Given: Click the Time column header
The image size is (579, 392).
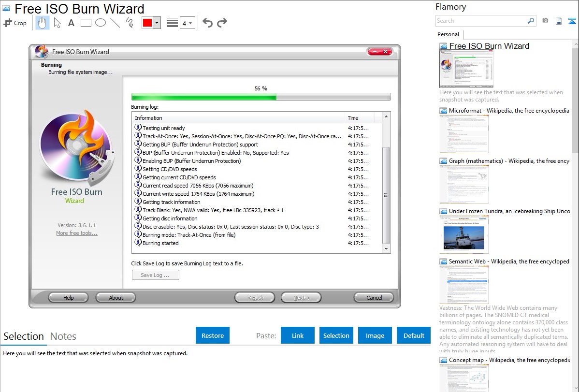Looking at the screenshot, I should point(359,118).
